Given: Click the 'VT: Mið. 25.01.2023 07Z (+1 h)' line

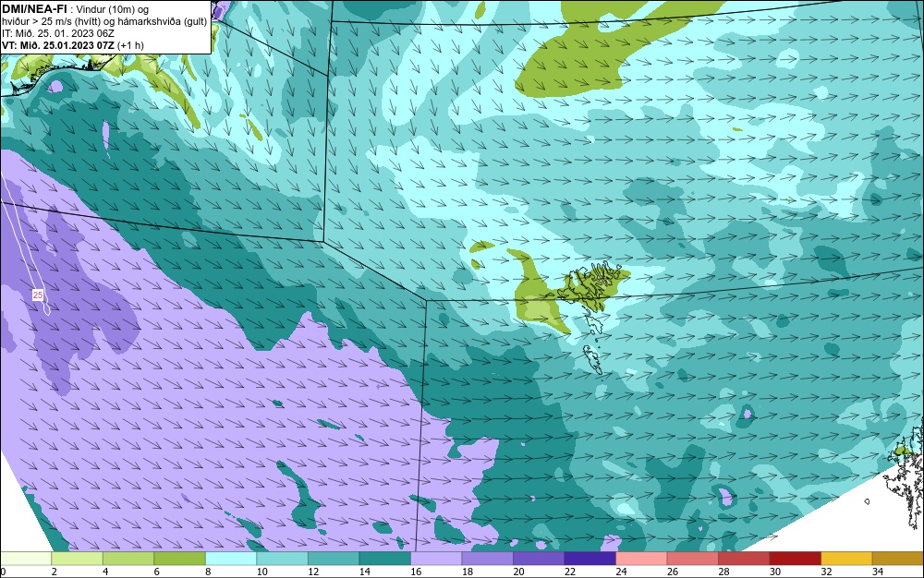Looking at the screenshot, I should [x=72, y=45].
